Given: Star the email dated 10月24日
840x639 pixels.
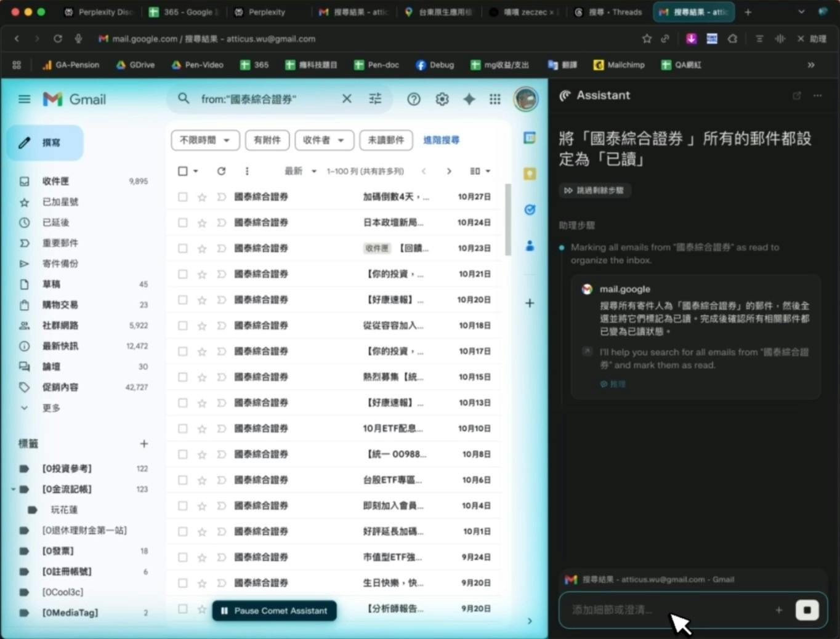Looking at the screenshot, I should [201, 223].
